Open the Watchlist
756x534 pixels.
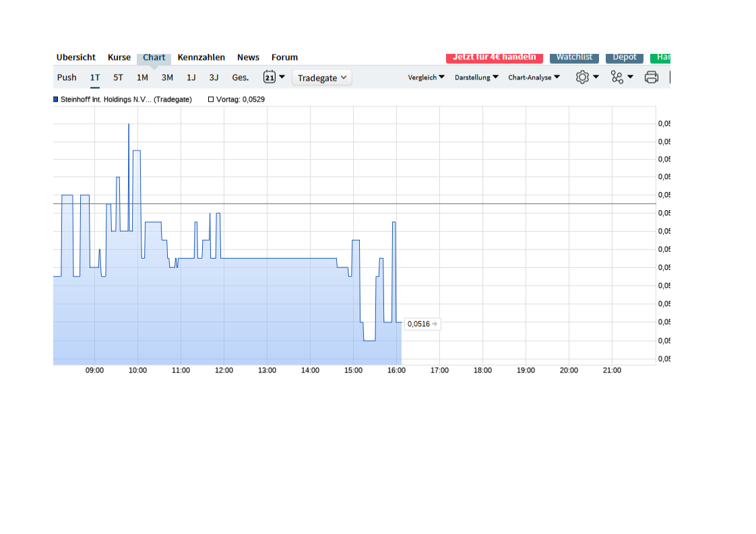[x=574, y=57]
